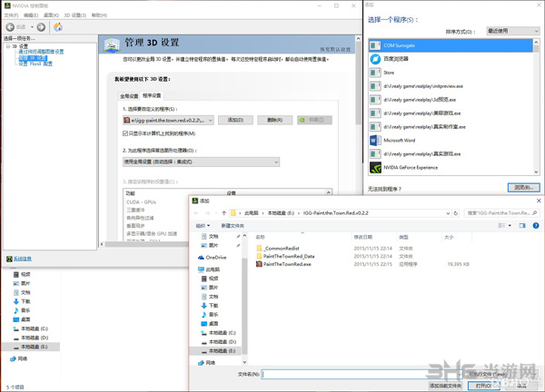Click 打开(O) button in file dialog

point(483,386)
